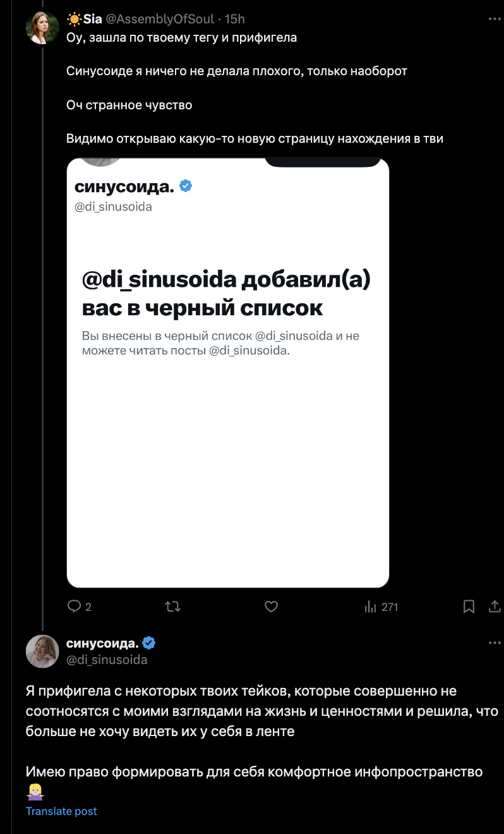Open more options on синусоида's reply

(495, 644)
